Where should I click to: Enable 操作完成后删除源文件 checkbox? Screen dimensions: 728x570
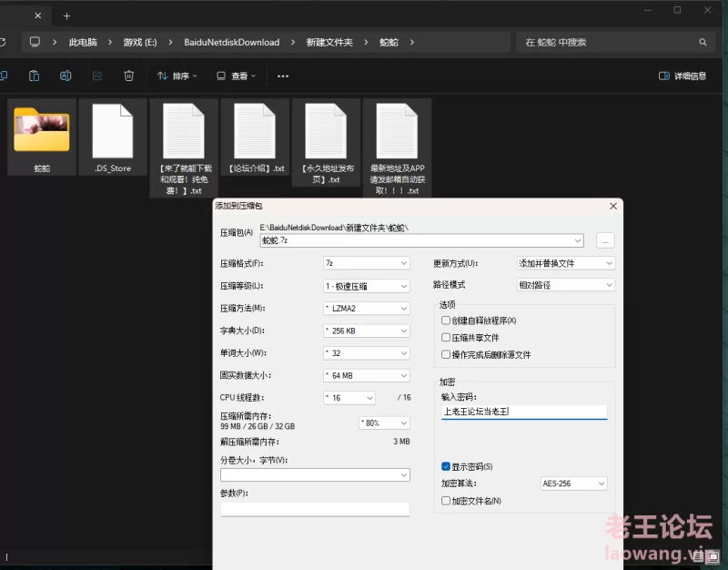coord(446,355)
